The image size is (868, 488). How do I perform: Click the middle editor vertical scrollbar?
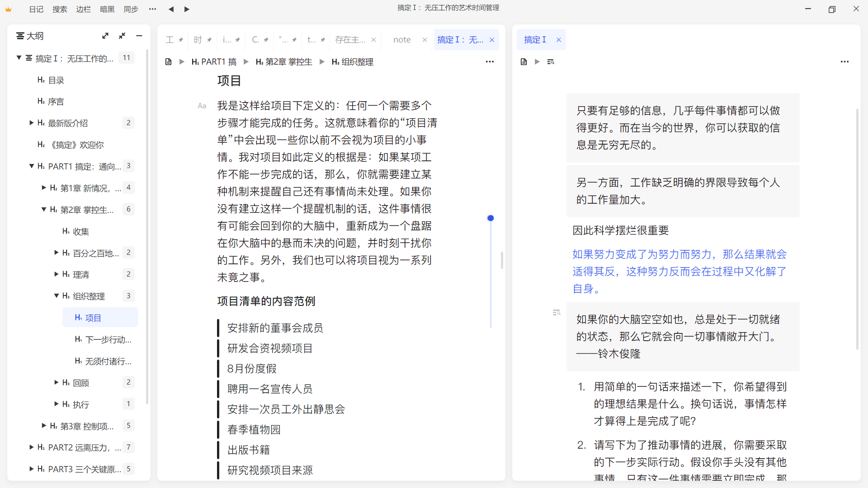pyautogui.click(x=502, y=260)
